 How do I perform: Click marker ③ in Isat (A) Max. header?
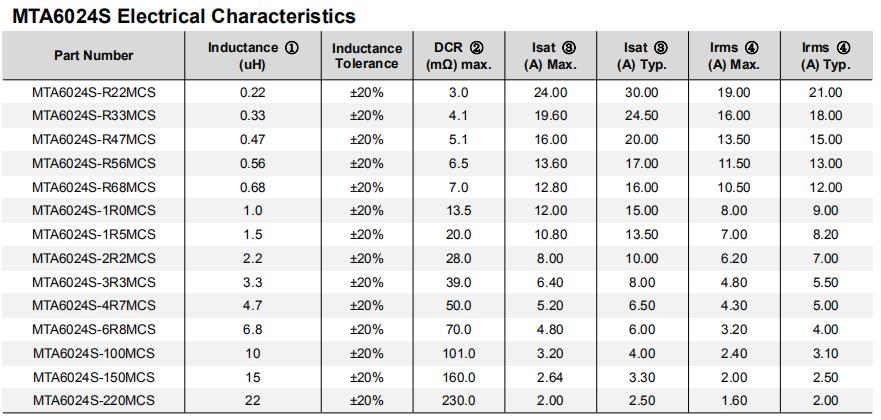(x=569, y=48)
